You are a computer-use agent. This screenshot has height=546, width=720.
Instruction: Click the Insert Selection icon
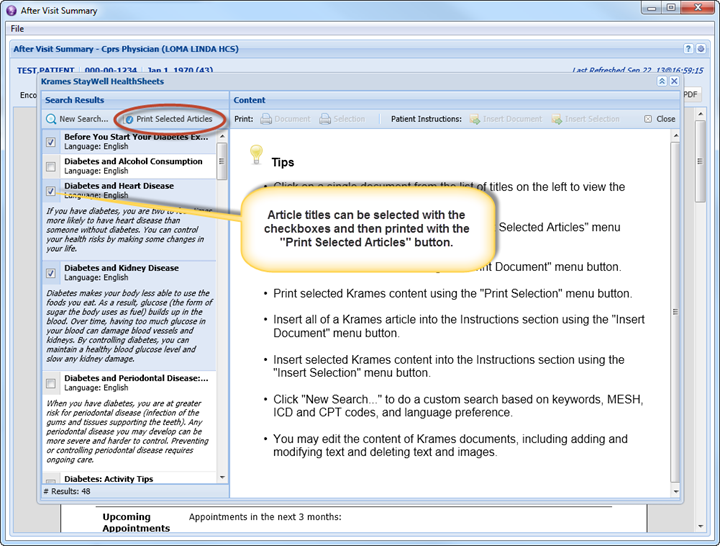click(x=557, y=119)
